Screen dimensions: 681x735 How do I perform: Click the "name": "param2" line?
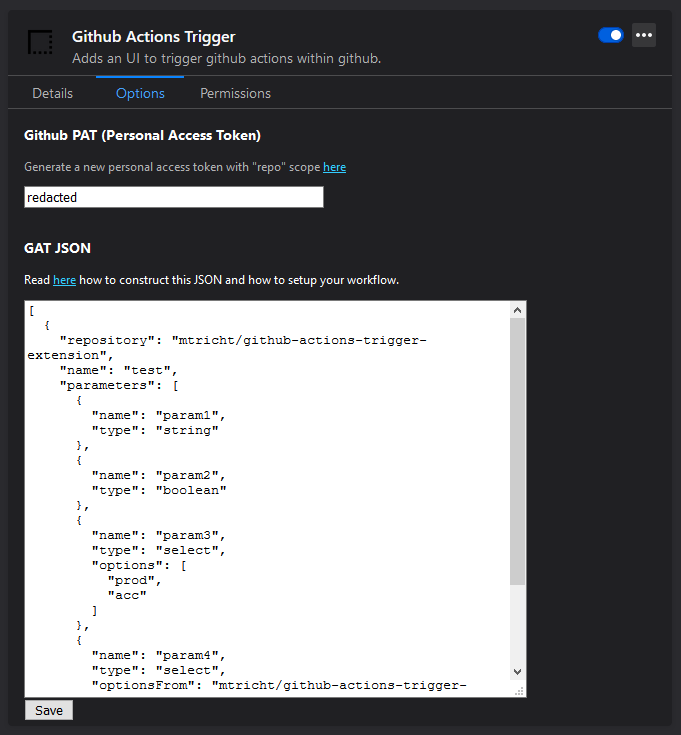coord(158,475)
